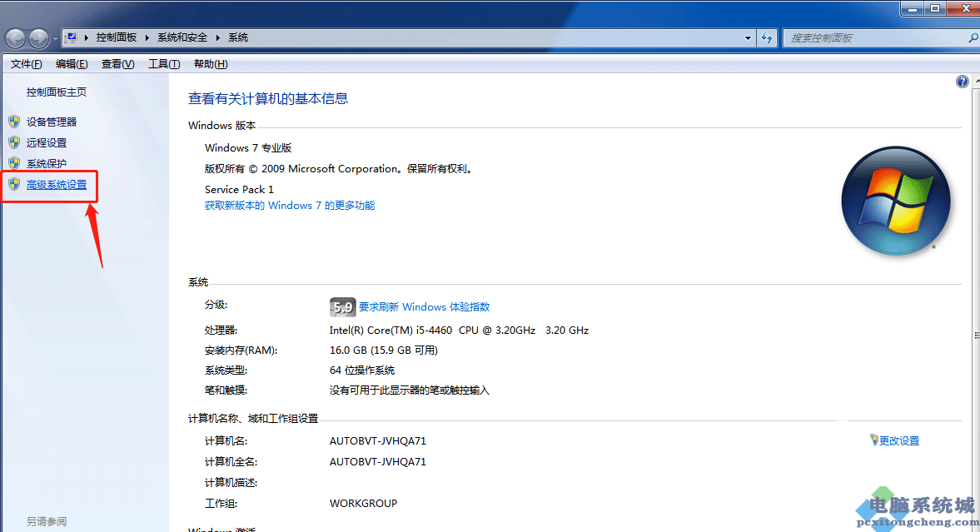The height and width of the screenshot is (532, 980).
Task: Click the scrollbar up arrow
Action: (976, 82)
